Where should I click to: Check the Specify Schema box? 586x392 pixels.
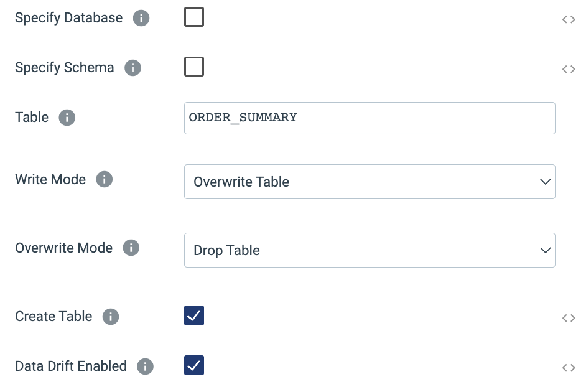[193, 67]
